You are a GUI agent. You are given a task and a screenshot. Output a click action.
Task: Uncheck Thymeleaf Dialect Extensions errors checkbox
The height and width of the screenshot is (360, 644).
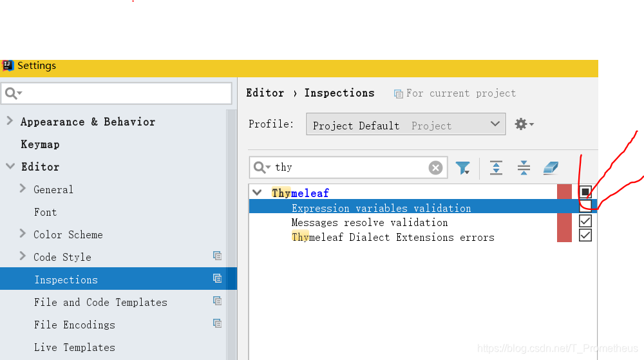[x=585, y=236]
